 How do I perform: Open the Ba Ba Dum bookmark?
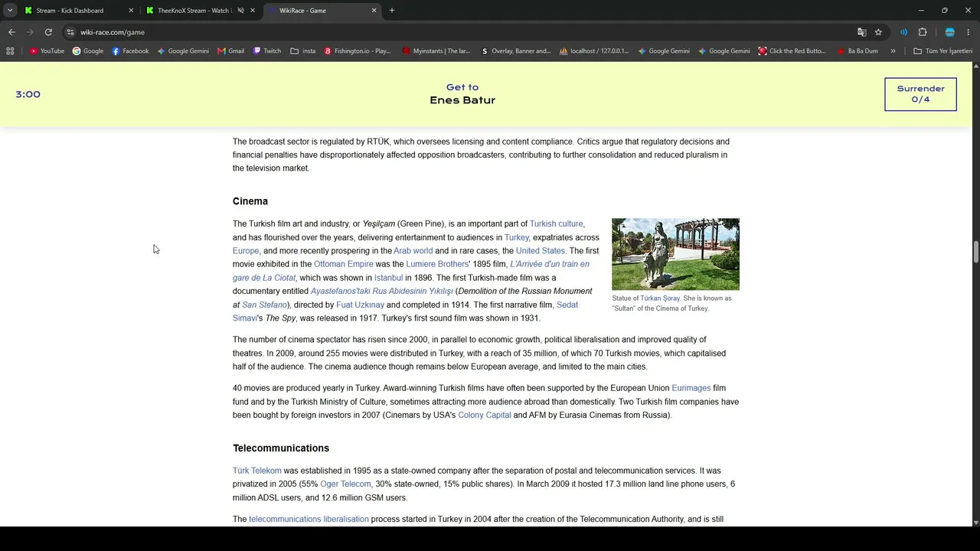point(857,51)
